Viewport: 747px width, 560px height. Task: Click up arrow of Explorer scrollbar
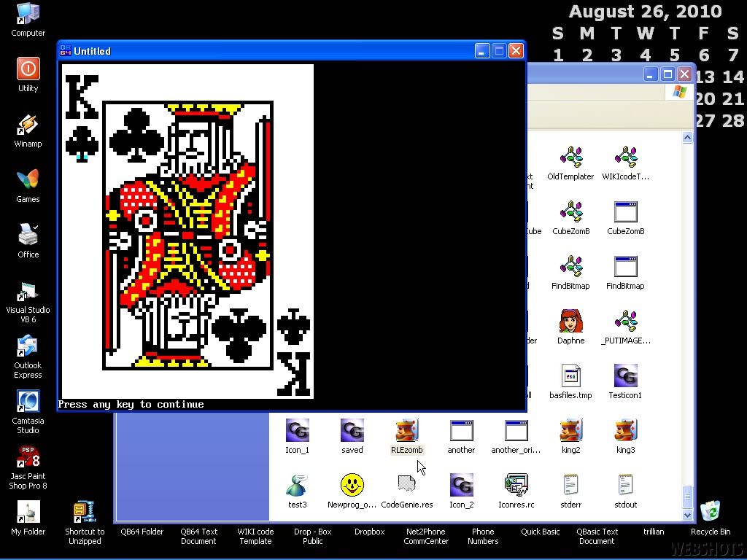(x=687, y=138)
